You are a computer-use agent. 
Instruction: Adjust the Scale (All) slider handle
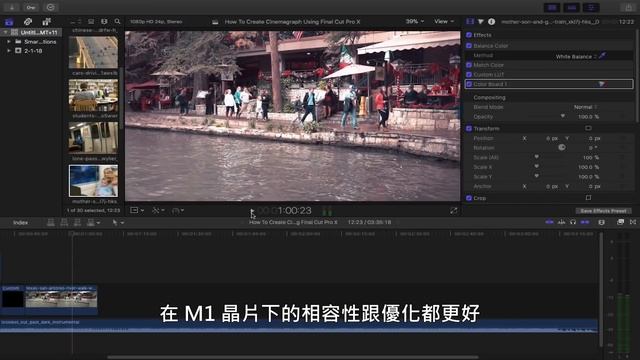tap(536, 157)
